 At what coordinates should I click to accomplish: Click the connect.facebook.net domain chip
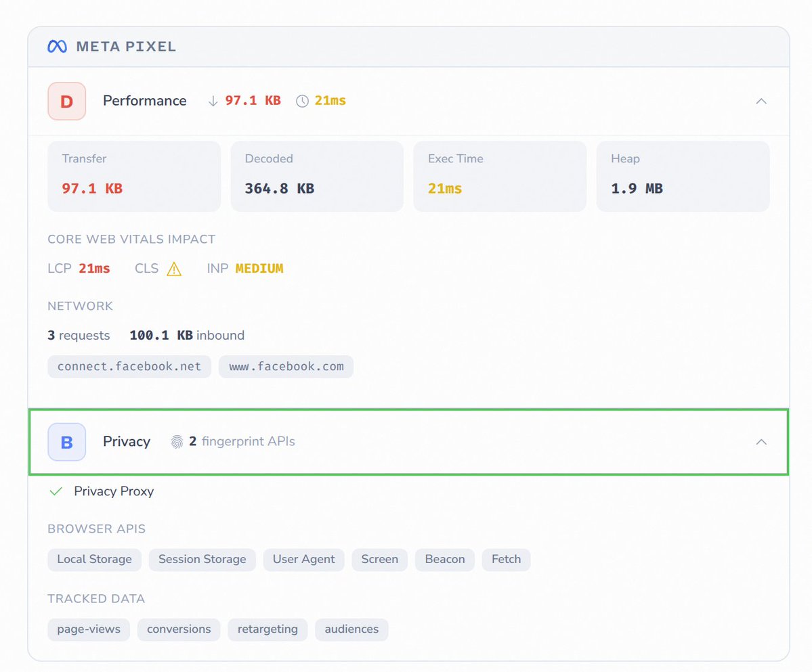click(129, 366)
